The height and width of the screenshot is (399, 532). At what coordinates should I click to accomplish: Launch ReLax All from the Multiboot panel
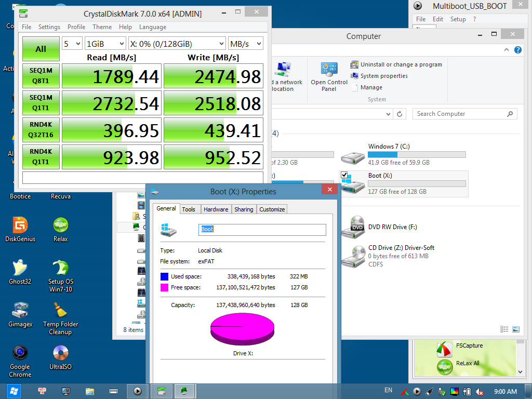pos(458,366)
